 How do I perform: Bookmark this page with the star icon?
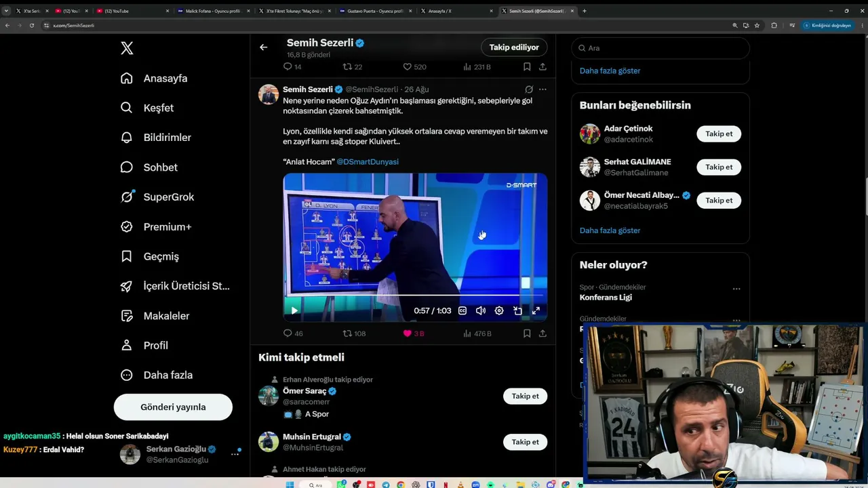pos(757,25)
